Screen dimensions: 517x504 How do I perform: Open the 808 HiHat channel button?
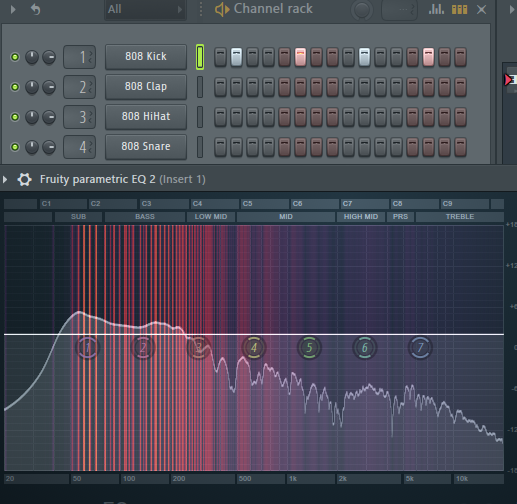(146, 117)
